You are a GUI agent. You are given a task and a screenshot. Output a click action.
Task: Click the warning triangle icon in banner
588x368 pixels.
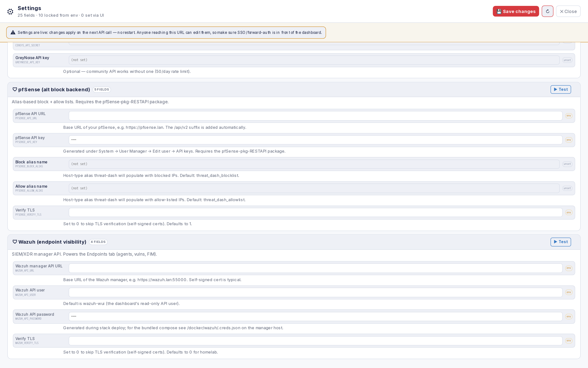(13, 32)
